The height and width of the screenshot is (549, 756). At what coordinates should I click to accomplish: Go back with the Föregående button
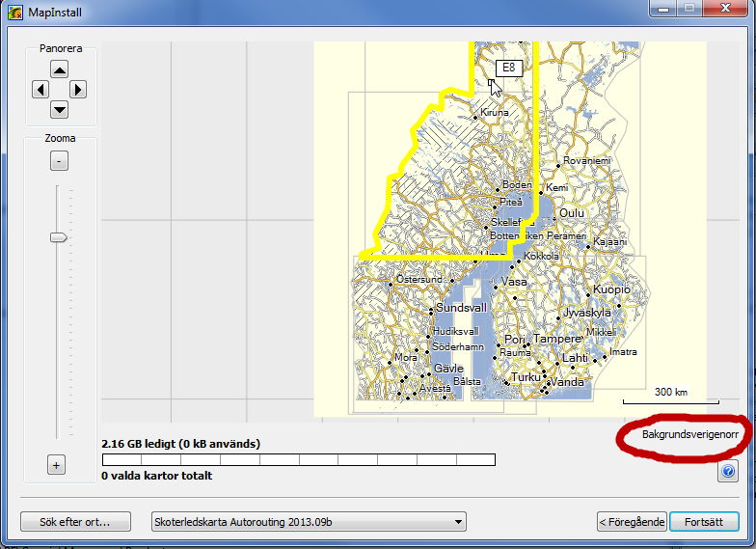[x=632, y=522]
